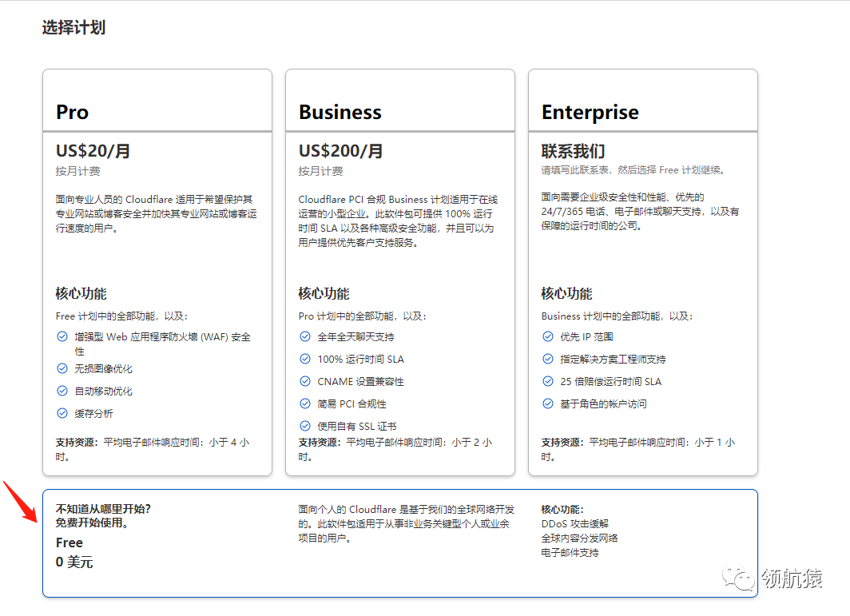The height and width of the screenshot is (616, 850).
Task: Click the 选择计划 page heading
Action: (x=73, y=26)
